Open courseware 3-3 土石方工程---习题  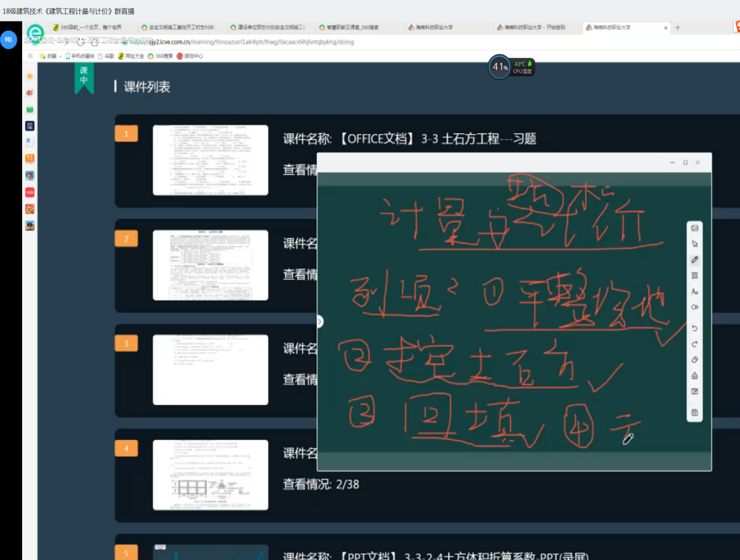[x=409, y=139]
